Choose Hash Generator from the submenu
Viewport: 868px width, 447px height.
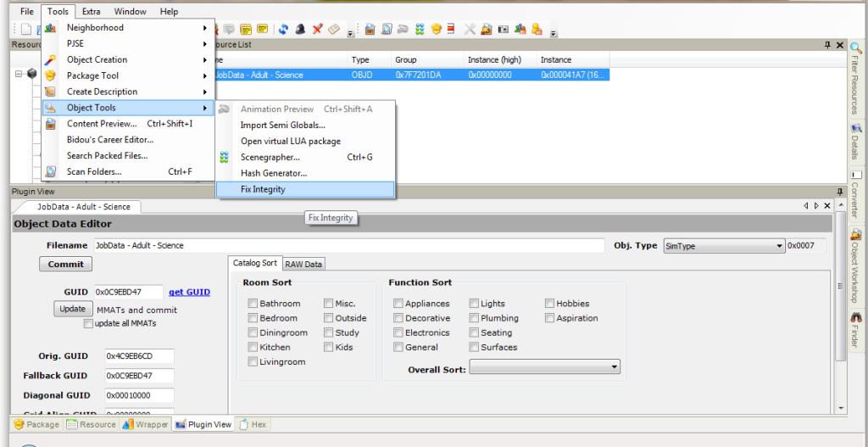coord(305,173)
